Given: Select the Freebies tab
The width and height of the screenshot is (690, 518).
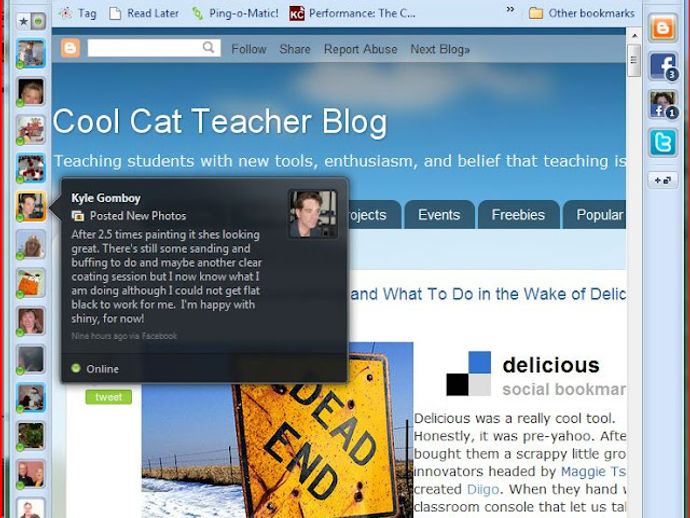Looking at the screenshot, I should (x=518, y=215).
